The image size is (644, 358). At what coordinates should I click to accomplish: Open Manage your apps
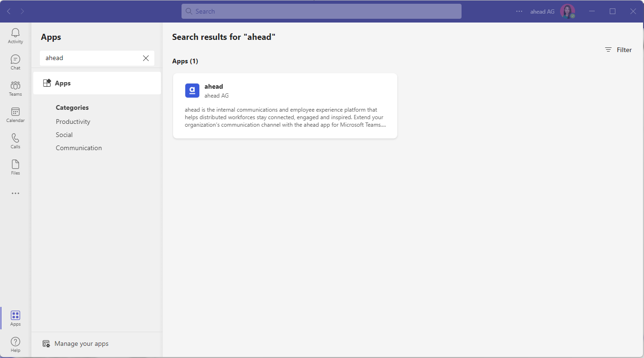[76, 343]
